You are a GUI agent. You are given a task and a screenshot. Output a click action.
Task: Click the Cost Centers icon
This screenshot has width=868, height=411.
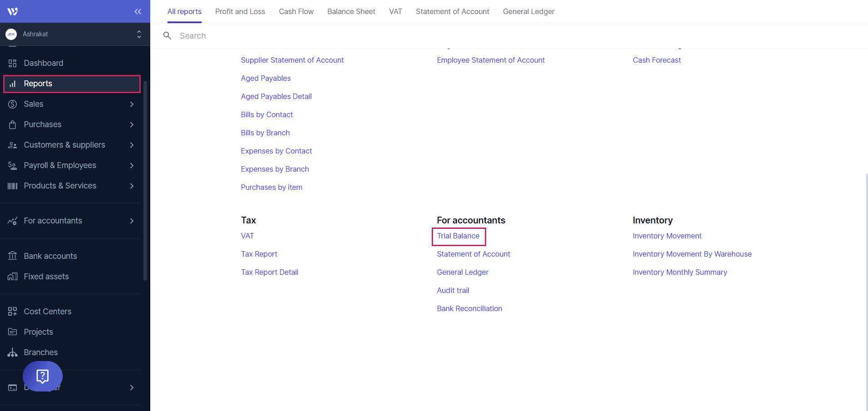pos(12,312)
